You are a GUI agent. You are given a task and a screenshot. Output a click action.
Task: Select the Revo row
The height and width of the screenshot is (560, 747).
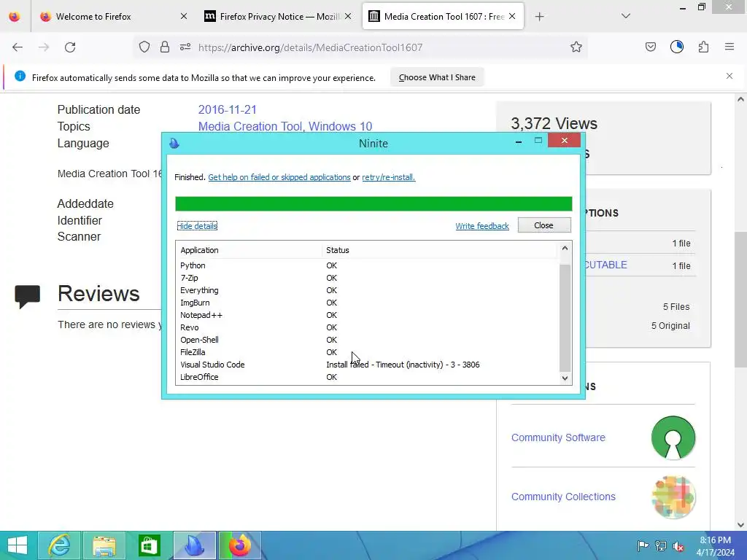coord(367,327)
